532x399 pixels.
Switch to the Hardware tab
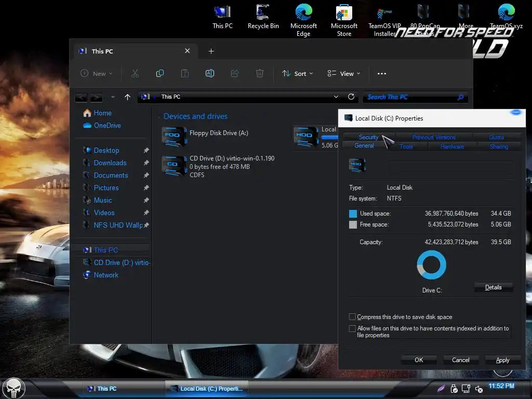point(452,147)
